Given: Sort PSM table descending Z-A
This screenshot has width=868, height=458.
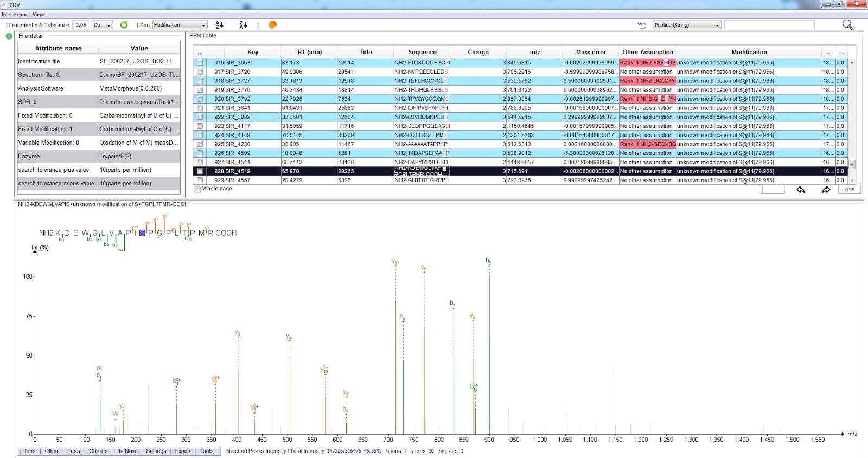Looking at the screenshot, I should (x=243, y=25).
